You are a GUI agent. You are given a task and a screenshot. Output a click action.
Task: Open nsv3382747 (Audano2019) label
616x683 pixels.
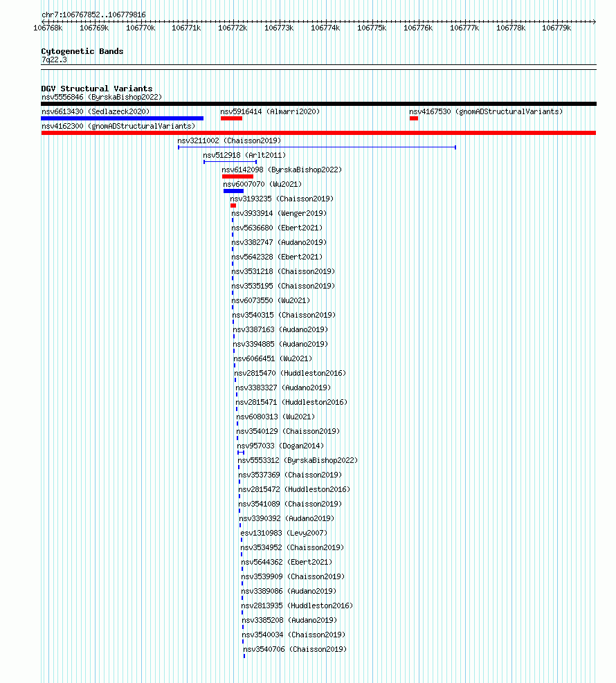click(279, 242)
